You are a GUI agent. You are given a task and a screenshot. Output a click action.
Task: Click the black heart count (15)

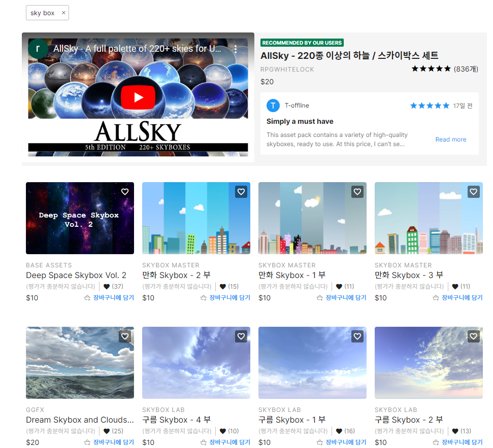[x=229, y=287]
